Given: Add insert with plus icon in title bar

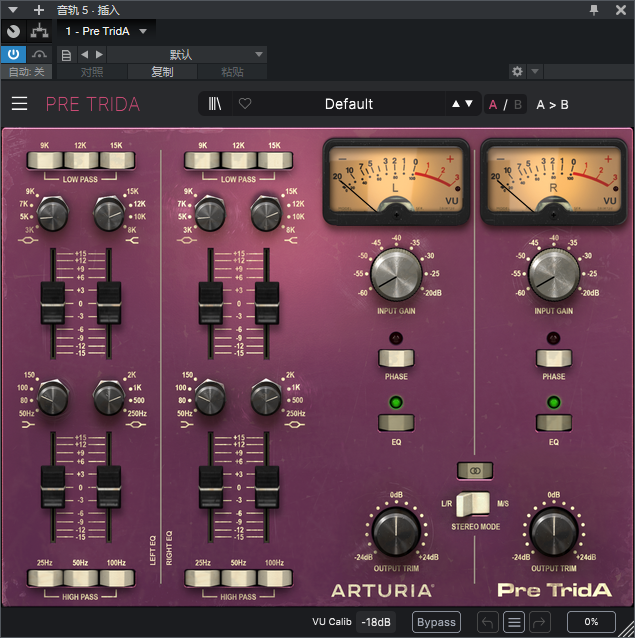Looking at the screenshot, I should (39, 10).
